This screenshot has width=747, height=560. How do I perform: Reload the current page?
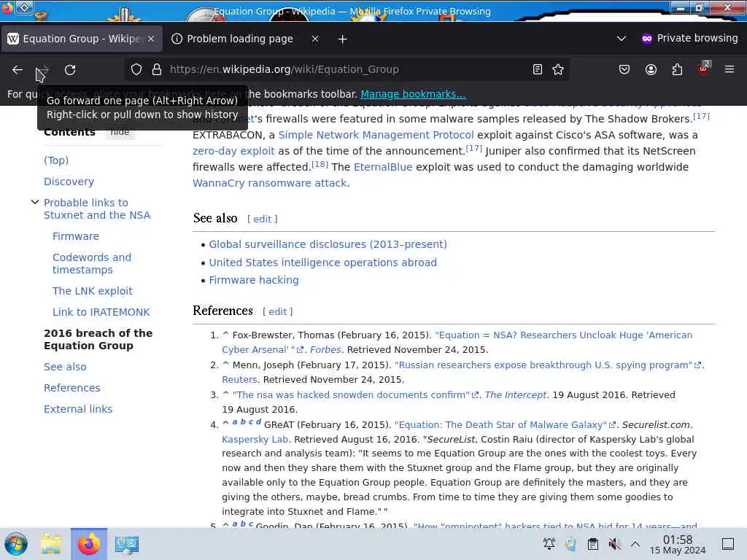pos(70,69)
